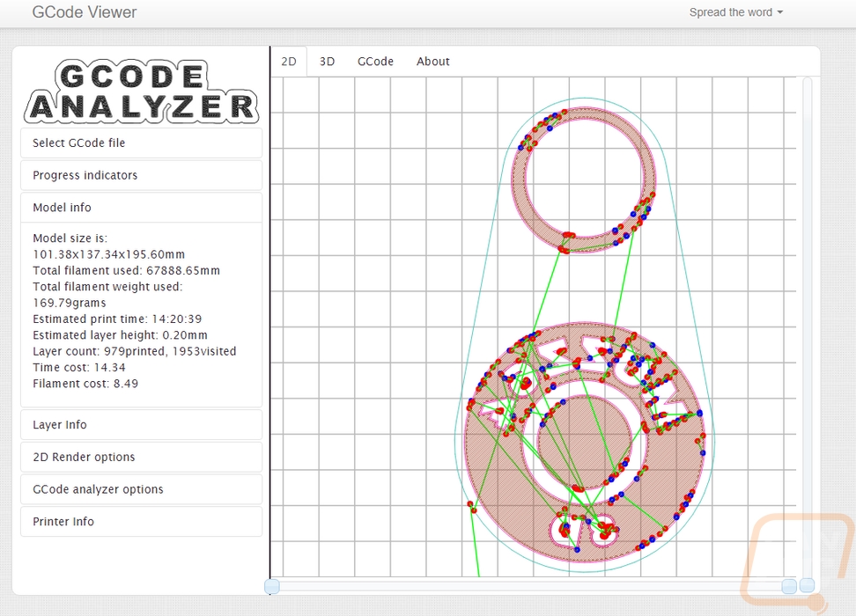Open the Spread the word dropdown
This screenshot has width=856, height=616.
[736, 12]
